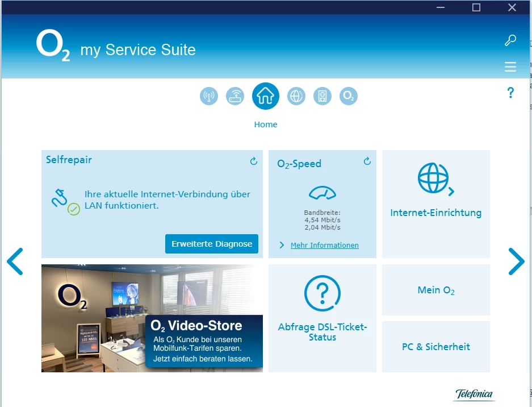Click the O2 my Service Suite logo

[116, 46]
